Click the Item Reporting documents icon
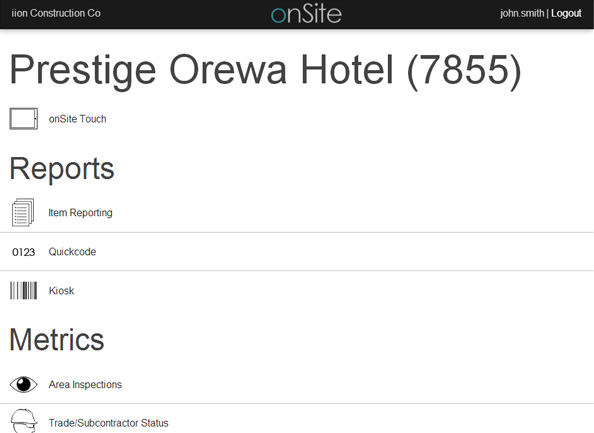 pyautogui.click(x=23, y=213)
